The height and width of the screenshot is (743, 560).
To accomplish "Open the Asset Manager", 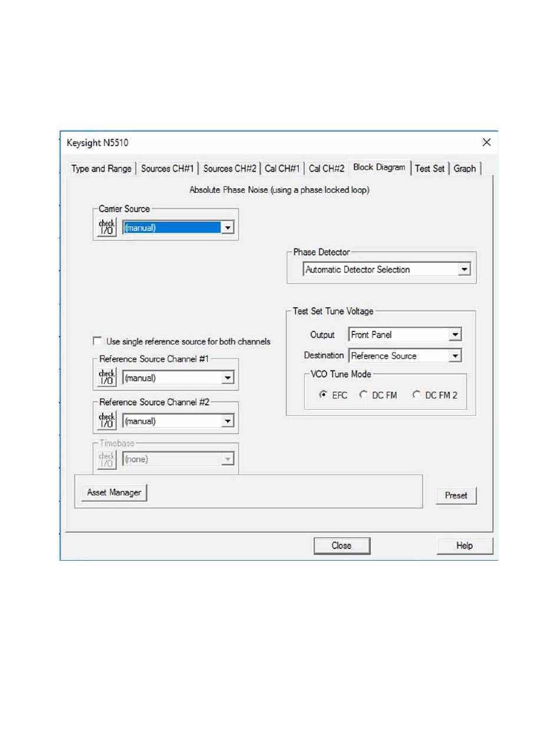I will 114,492.
